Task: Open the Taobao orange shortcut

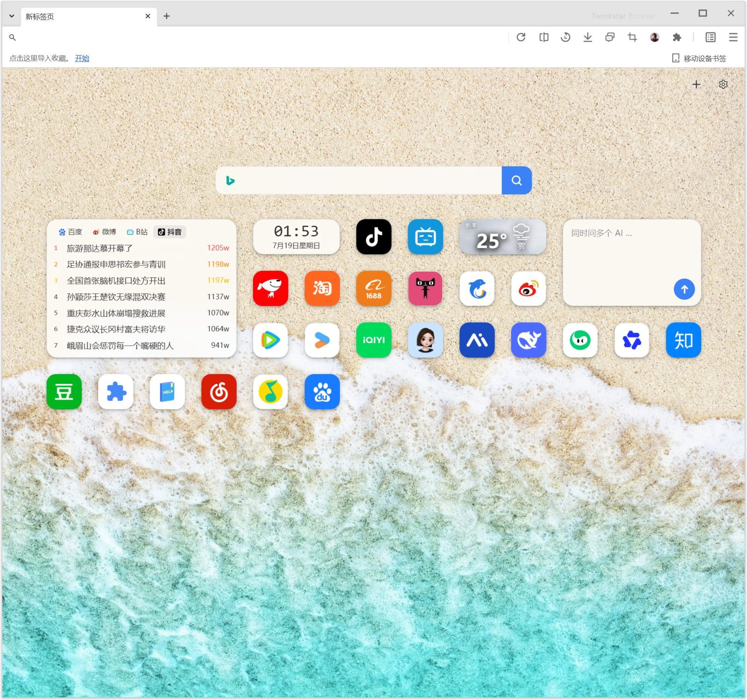Action: click(322, 289)
